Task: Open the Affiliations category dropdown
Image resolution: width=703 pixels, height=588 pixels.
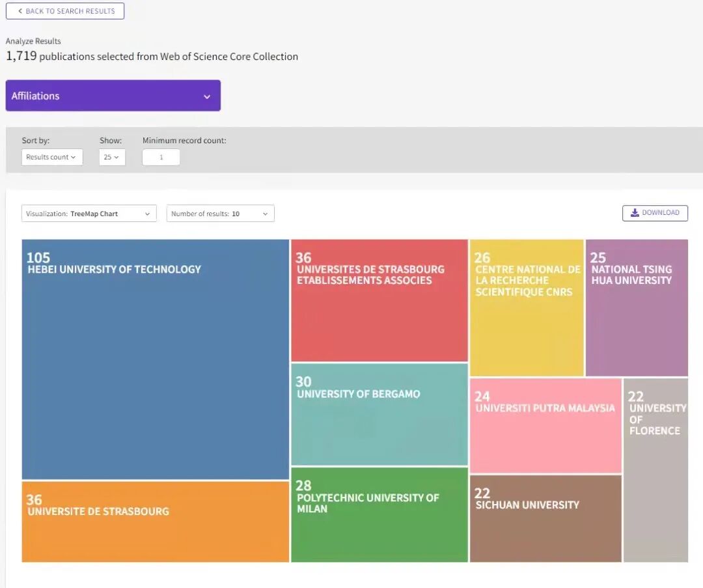Action: click(x=113, y=96)
